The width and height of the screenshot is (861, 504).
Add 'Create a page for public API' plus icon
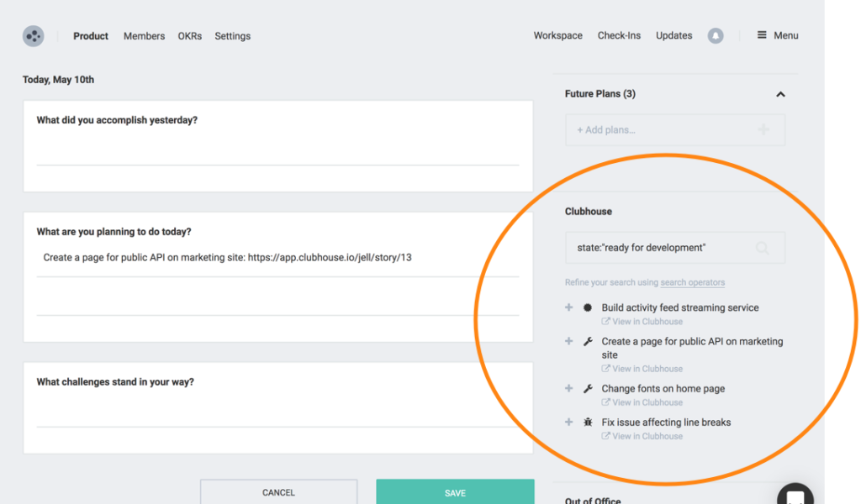(x=569, y=341)
